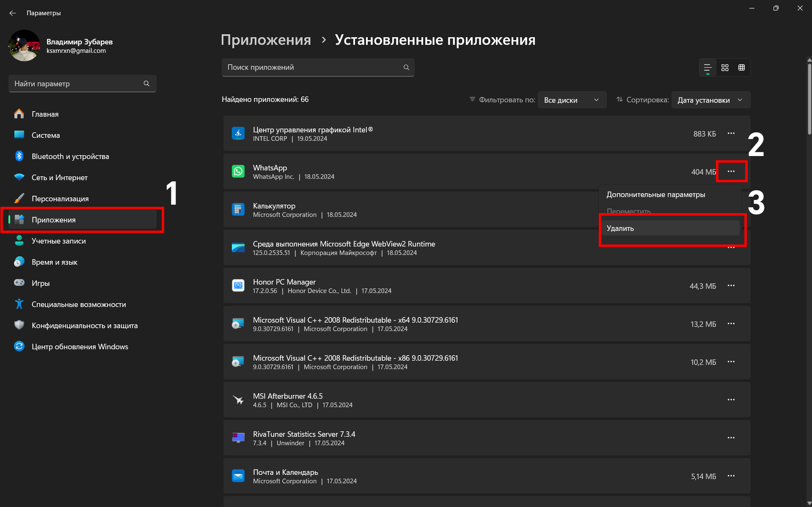
Task: Open the Система settings section
Action: [x=83, y=135]
